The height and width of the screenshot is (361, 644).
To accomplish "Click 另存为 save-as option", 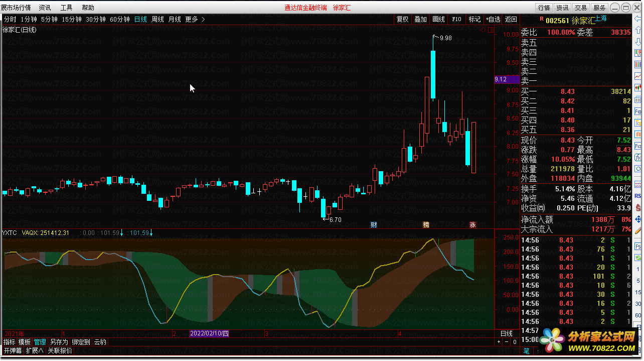I will point(59,342).
